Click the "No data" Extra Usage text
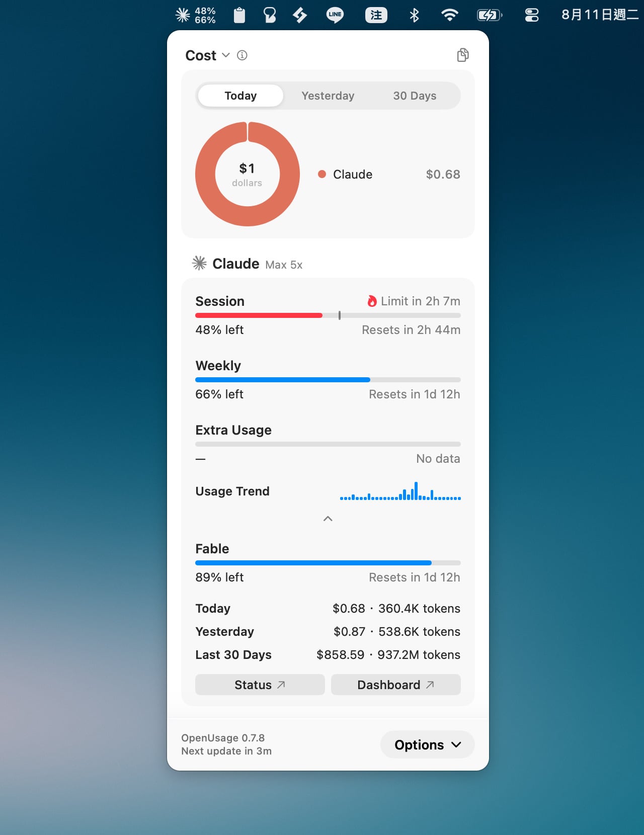The image size is (644, 835). (x=438, y=459)
